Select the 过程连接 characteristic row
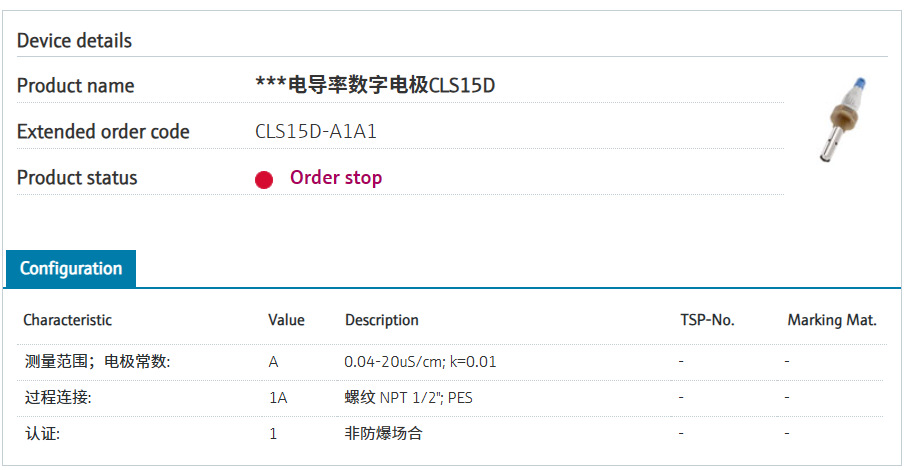 59,398
